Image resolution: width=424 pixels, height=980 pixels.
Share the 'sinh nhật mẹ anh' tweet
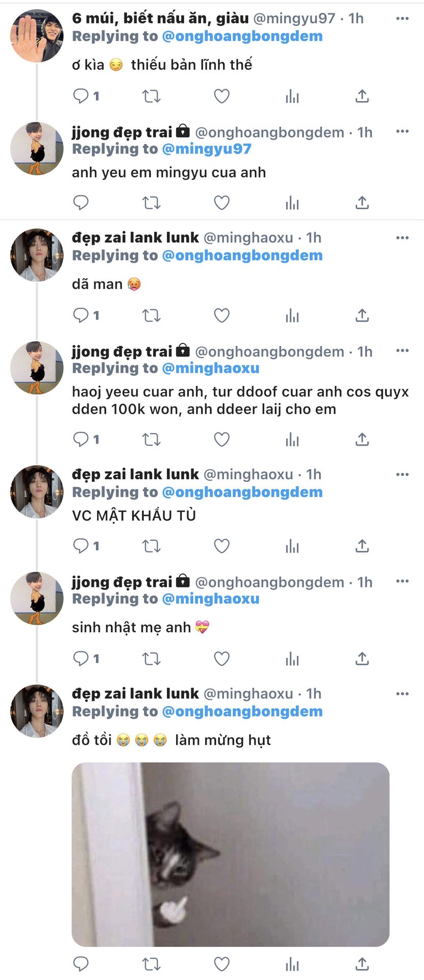pyautogui.click(x=362, y=659)
